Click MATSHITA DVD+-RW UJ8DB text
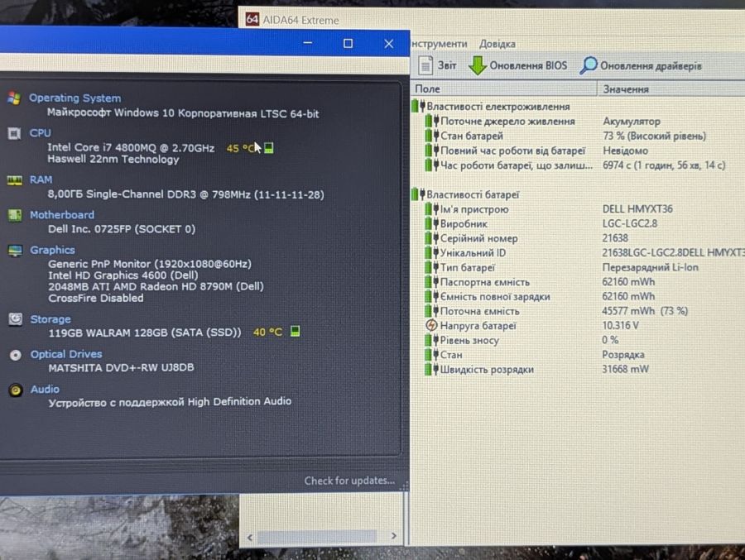Image resolution: width=745 pixels, height=560 pixels. pos(121,367)
